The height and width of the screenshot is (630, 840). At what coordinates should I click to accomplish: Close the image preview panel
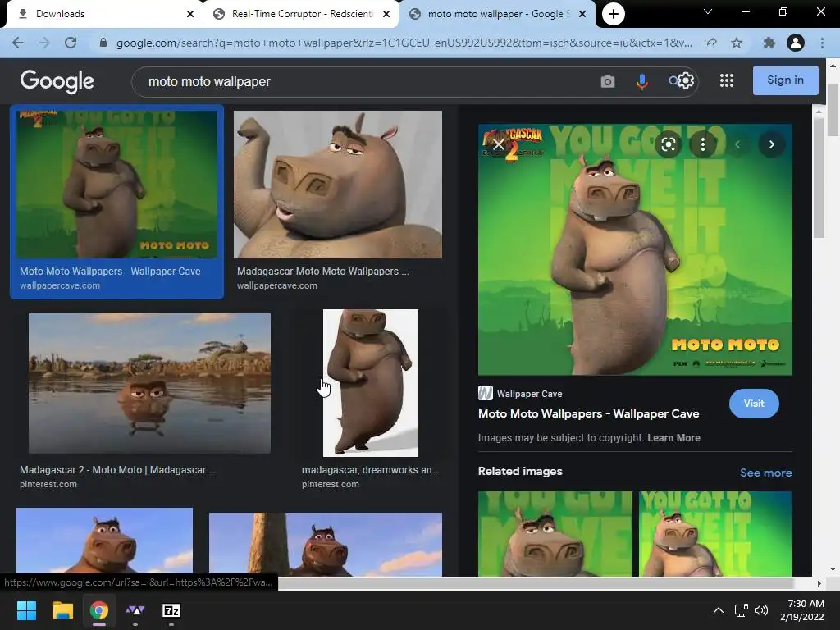pos(498,144)
